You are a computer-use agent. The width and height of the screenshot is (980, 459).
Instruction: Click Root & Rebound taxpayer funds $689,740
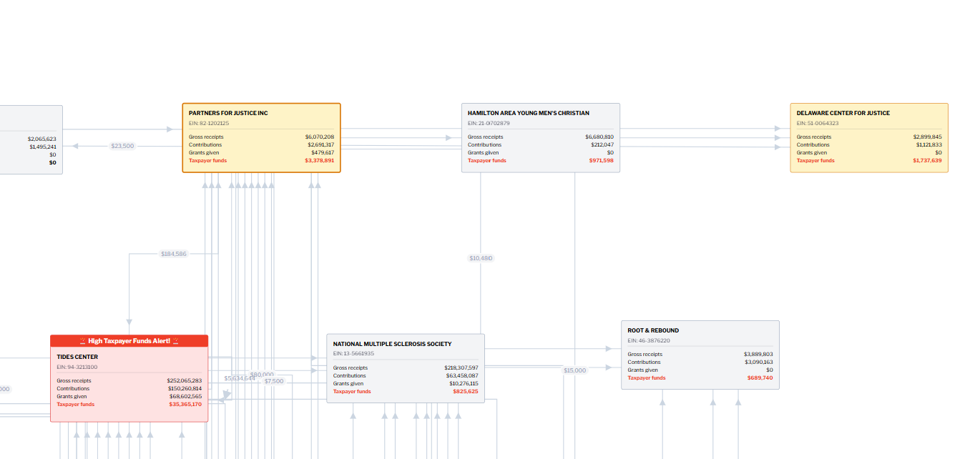(760, 377)
